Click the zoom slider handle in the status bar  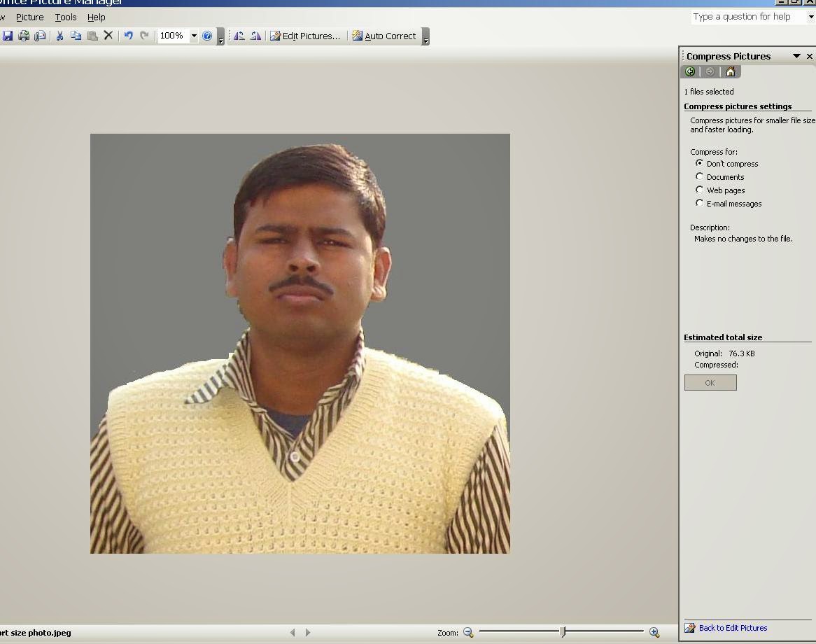tap(563, 632)
